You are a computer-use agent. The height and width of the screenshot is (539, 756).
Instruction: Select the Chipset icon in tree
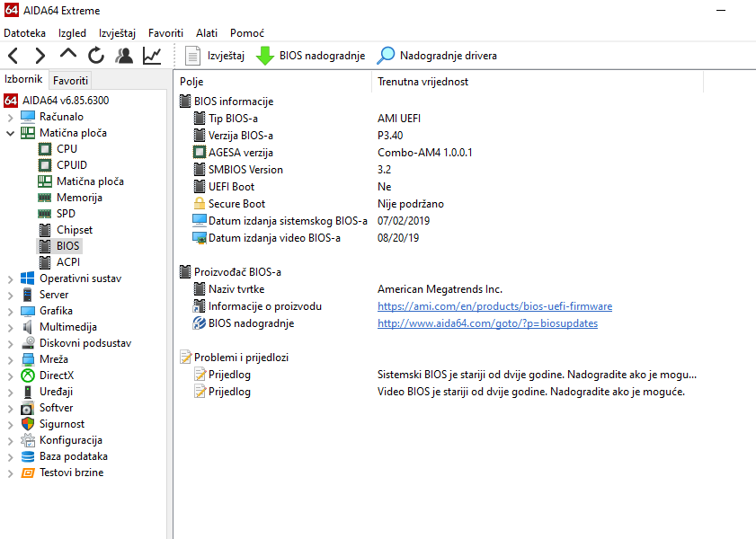tap(45, 230)
